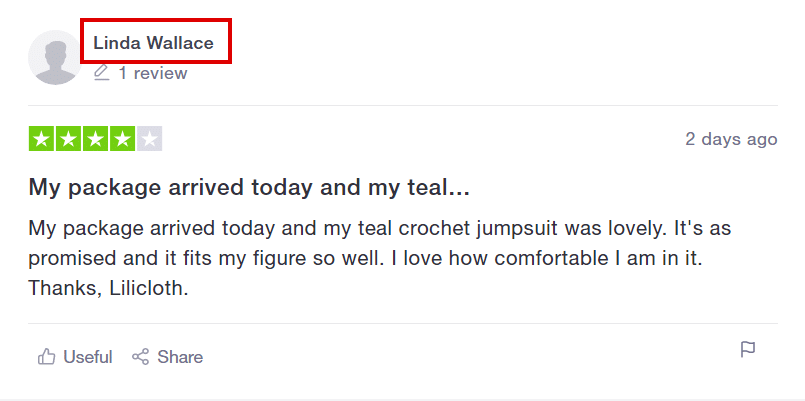
Task: Click the thumbs-up Useful icon
Action: tap(47, 356)
